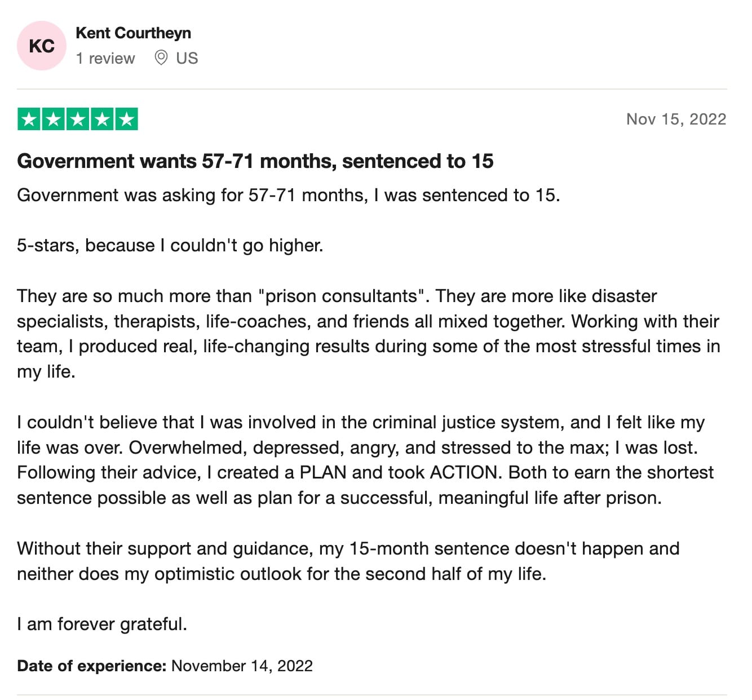
Task: Click the location pin icon
Action: [x=161, y=57]
